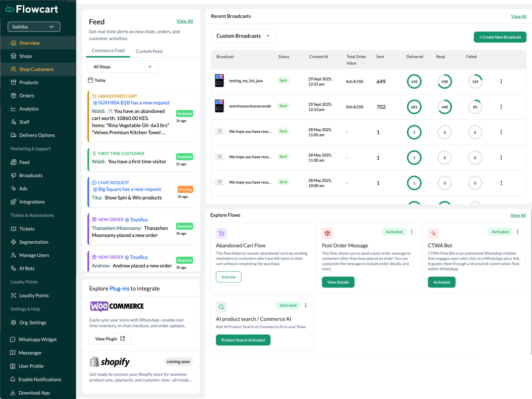Image resolution: width=532 pixels, height=399 pixels.
Task: Open the All Shops filter dropdown
Action: click(123, 67)
